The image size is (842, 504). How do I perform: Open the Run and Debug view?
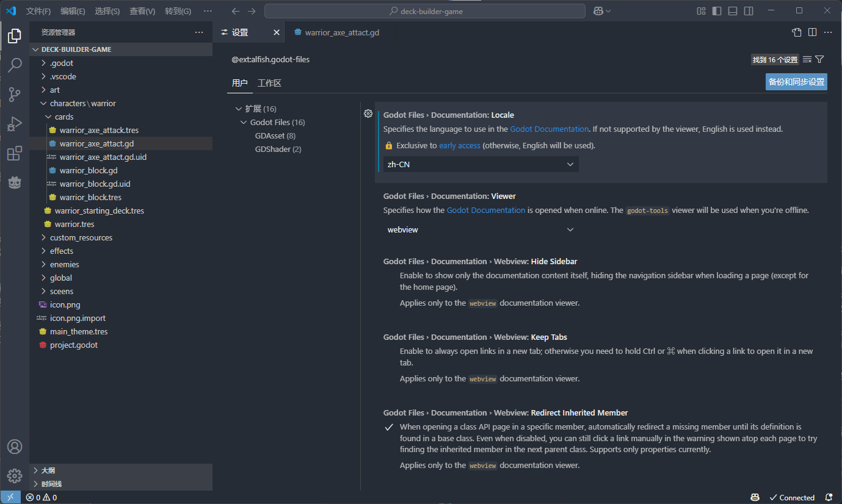(15, 124)
